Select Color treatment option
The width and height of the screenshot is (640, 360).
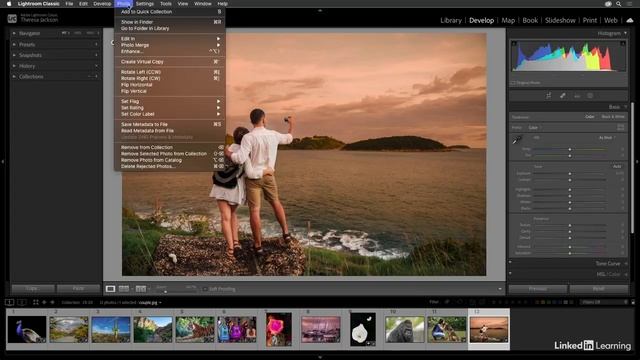(590, 117)
